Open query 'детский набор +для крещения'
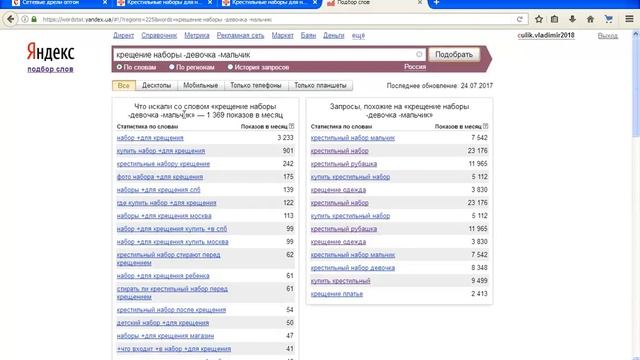The image size is (640, 360). click(x=163, y=323)
